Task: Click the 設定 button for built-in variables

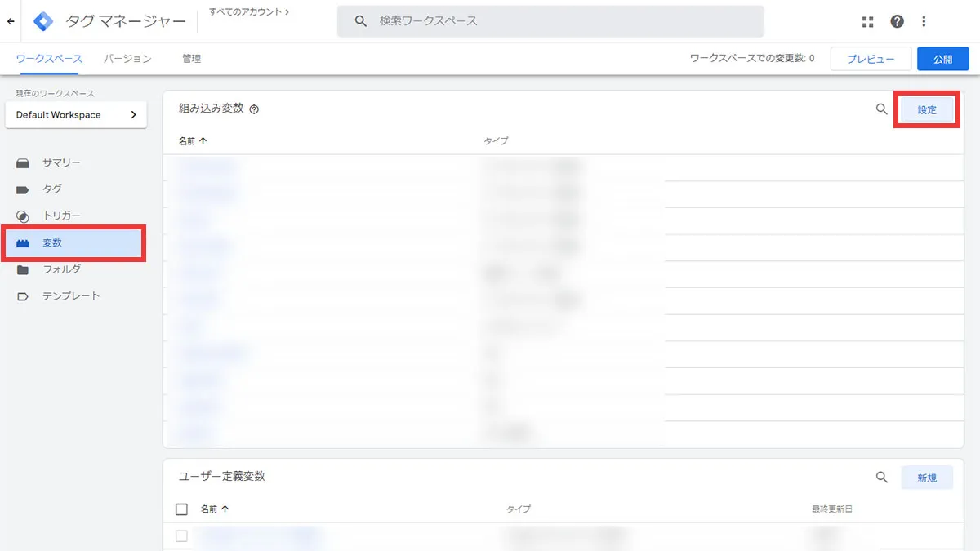Action: [x=927, y=109]
